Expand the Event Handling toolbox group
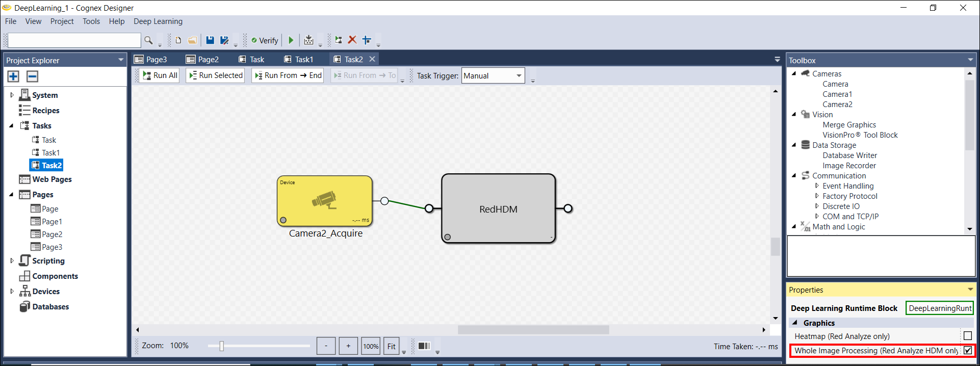The width and height of the screenshot is (980, 366). 817,186
